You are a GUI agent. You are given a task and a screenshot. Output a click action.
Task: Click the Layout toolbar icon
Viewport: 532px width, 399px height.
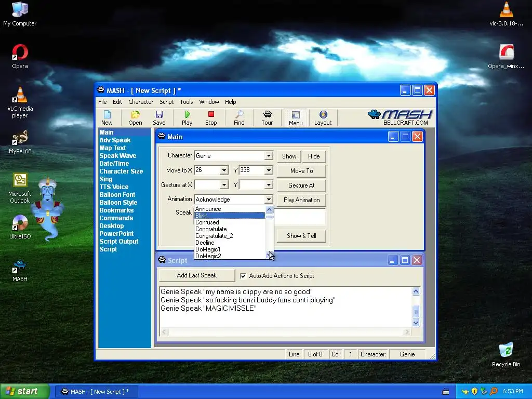coord(323,118)
